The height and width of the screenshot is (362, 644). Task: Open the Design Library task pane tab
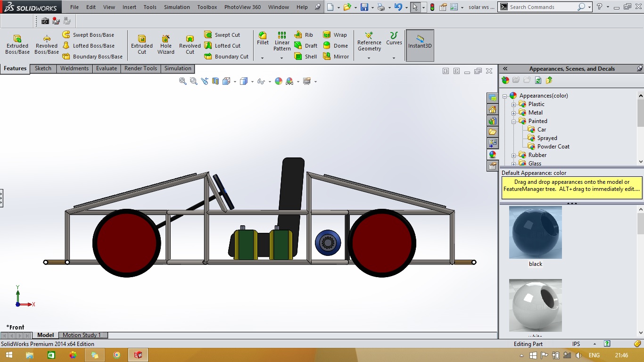tap(493, 121)
